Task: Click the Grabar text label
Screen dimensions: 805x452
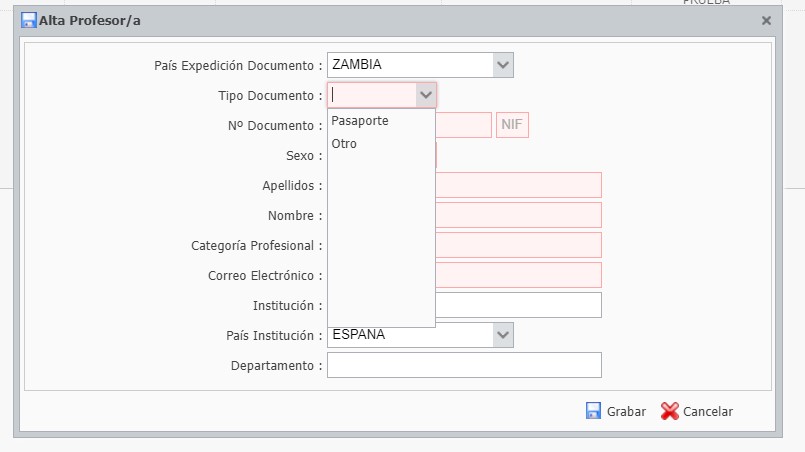Action: [626, 412]
